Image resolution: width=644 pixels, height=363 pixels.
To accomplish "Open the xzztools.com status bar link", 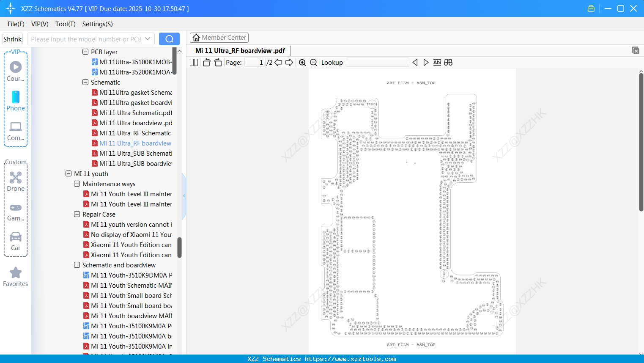I will (x=322, y=358).
